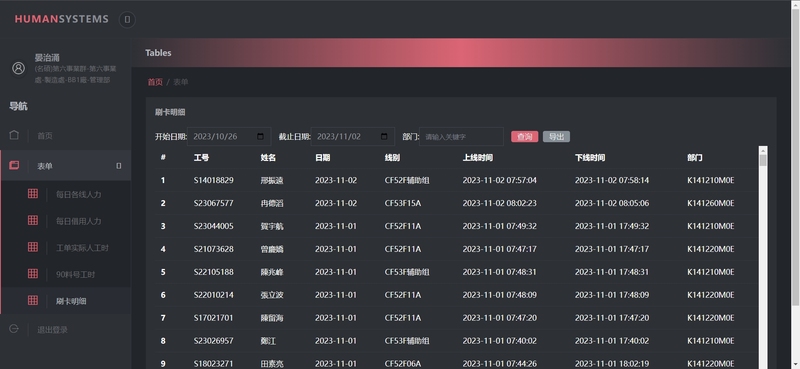
Task: Click the 姓名 column header
Action: (268, 158)
